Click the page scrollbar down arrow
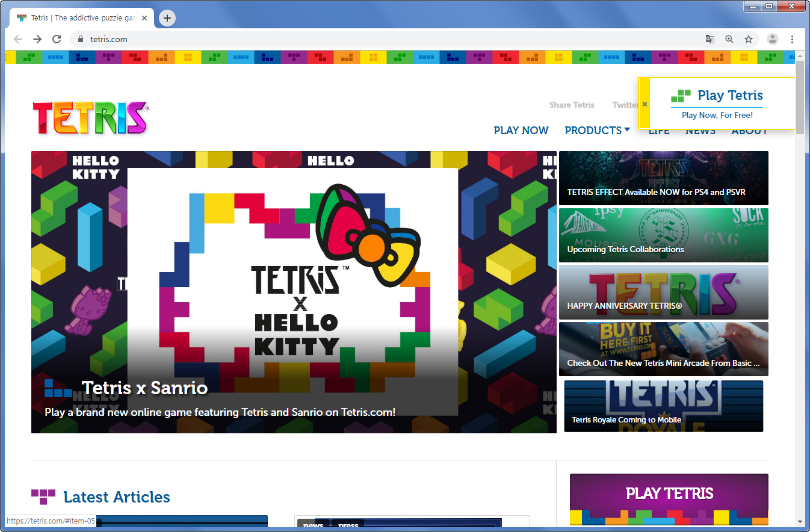 [800, 521]
